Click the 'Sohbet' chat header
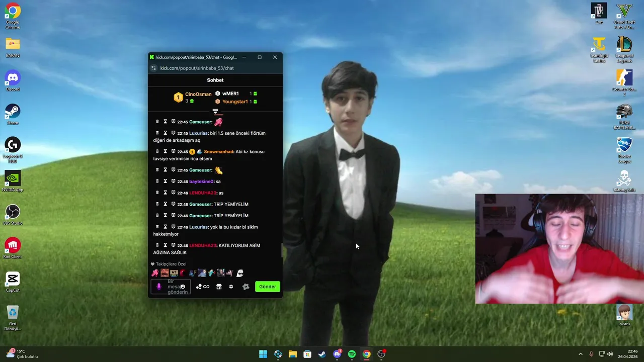Screen dimensions: 644x362 pyautogui.click(x=215, y=80)
